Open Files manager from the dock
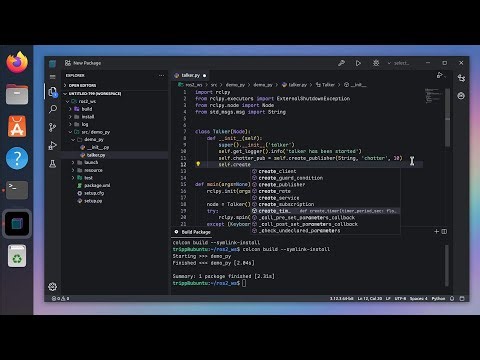This screenshot has width=480, height=360. tap(17, 94)
